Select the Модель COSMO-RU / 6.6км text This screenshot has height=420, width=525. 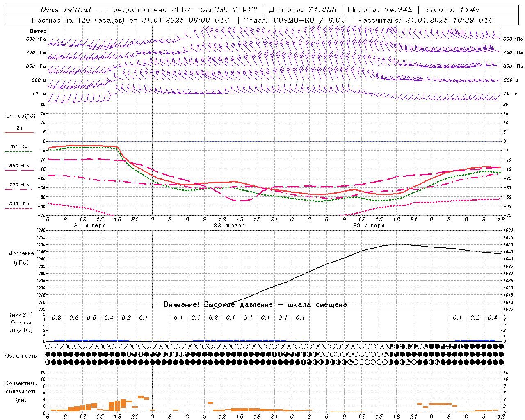coord(295,20)
